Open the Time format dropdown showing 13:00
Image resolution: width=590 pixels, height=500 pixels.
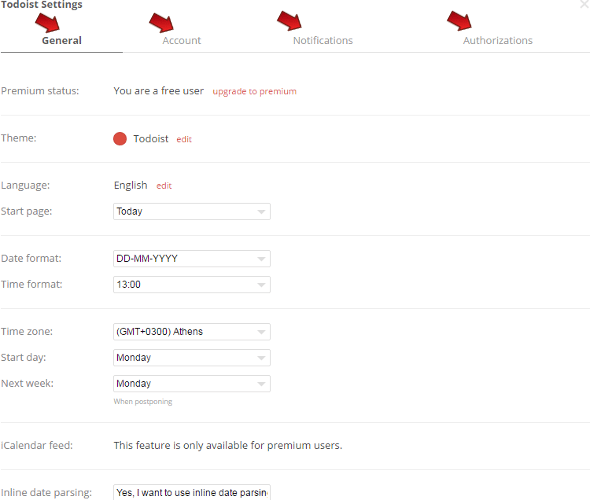192,284
